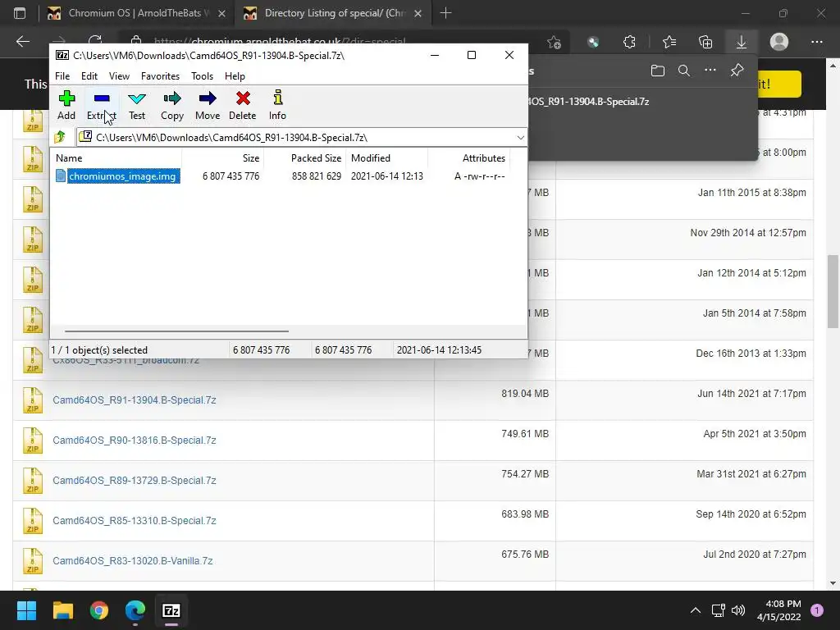Sort by the Packed Size column header

316,158
